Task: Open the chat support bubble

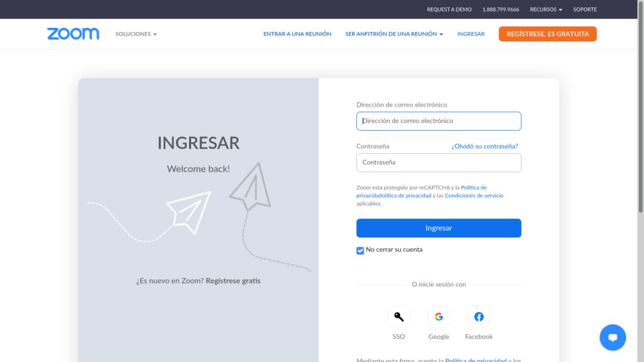Action: point(613,337)
